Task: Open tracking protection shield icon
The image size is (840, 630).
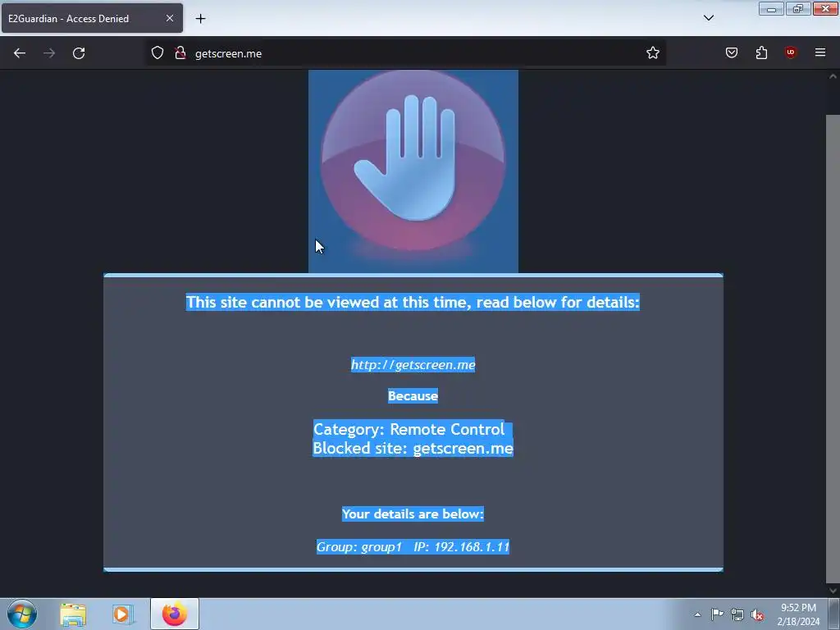Action: 157,53
